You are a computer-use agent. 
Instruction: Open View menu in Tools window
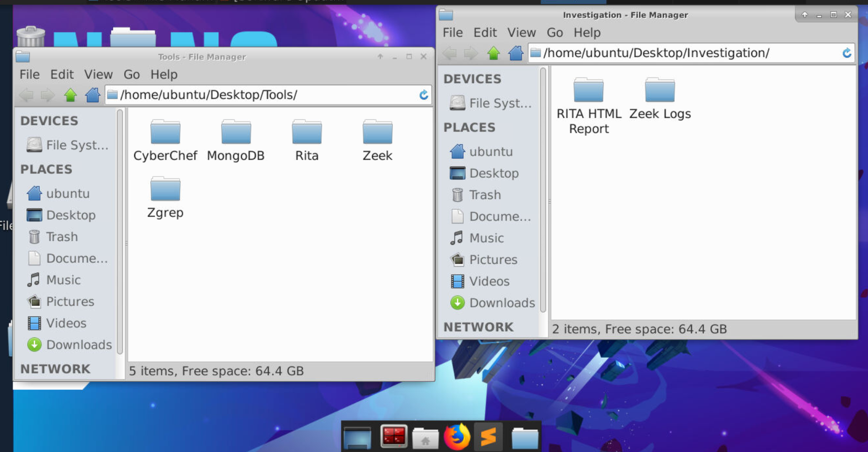(x=98, y=74)
